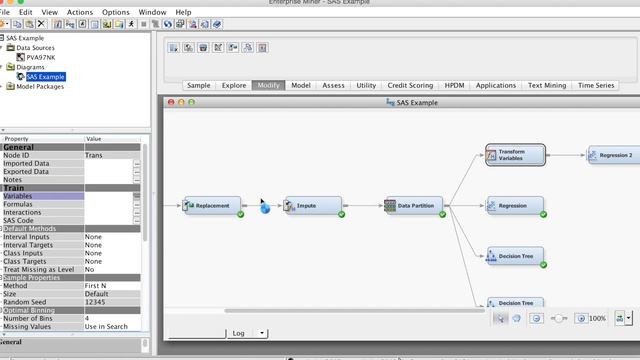
Task: Select the fifth Modify palette node icon
Action: point(233,48)
